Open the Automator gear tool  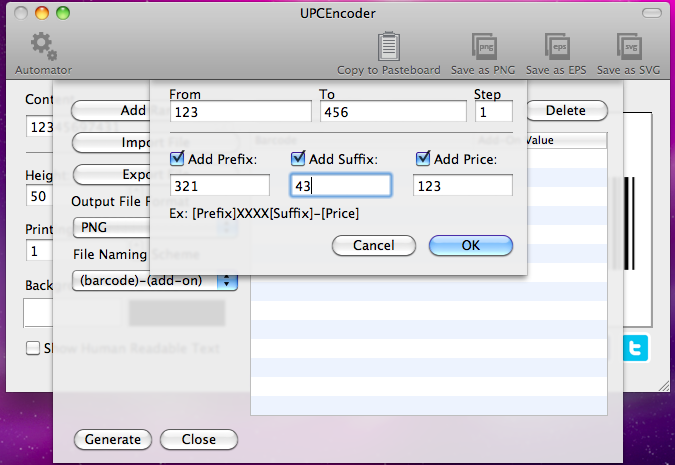pyautogui.click(x=43, y=53)
